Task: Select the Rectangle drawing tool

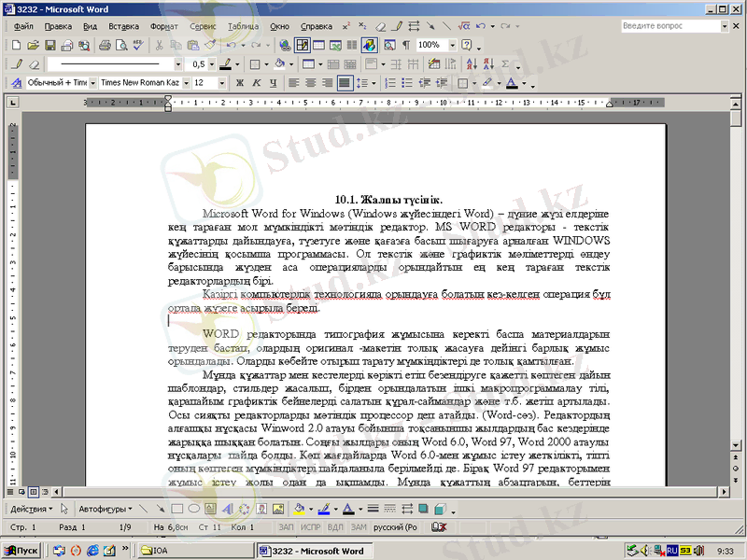Action: [x=177, y=510]
